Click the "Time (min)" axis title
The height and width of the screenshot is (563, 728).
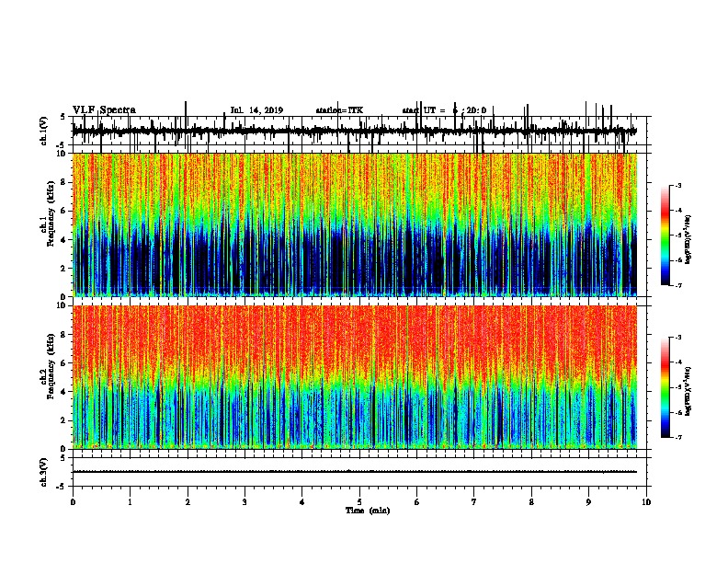pyautogui.click(x=368, y=511)
